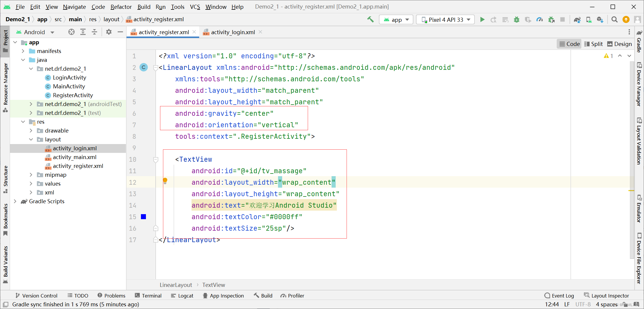The image size is (644, 309).
Task: Click the Expand All icon in Project panel
Action: pos(83,32)
